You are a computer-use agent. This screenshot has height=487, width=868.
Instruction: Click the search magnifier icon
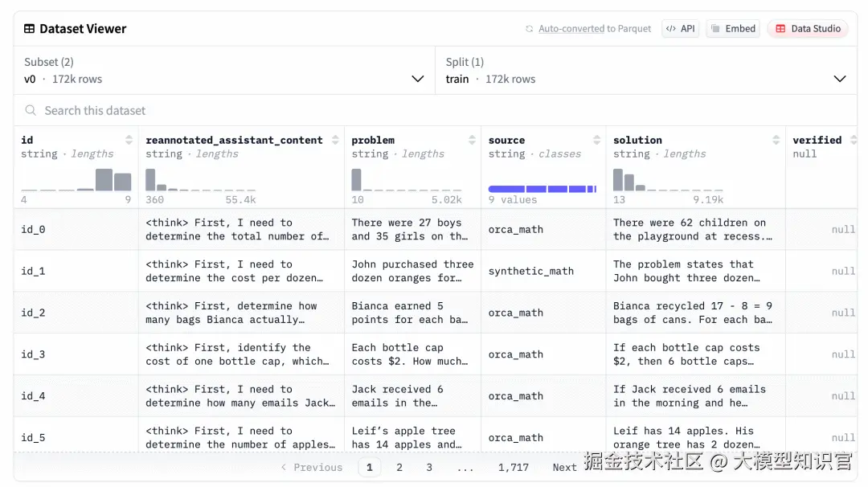coord(31,111)
